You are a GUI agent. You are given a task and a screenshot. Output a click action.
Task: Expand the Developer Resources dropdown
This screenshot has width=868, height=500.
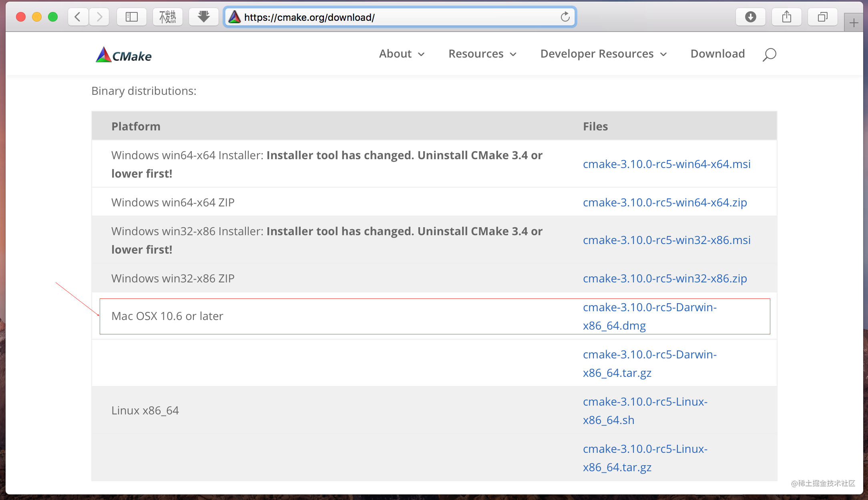603,54
